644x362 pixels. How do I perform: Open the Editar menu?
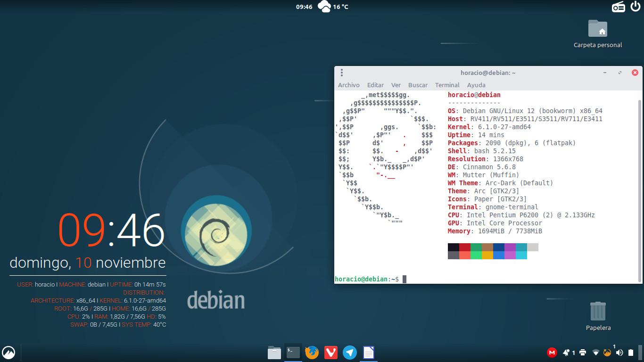[x=375, y=85]
